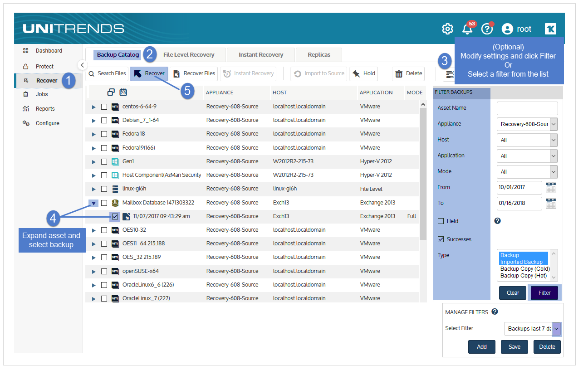
Task: Click the Kaseya K logo icon
Action: click(x=550, y=29)
